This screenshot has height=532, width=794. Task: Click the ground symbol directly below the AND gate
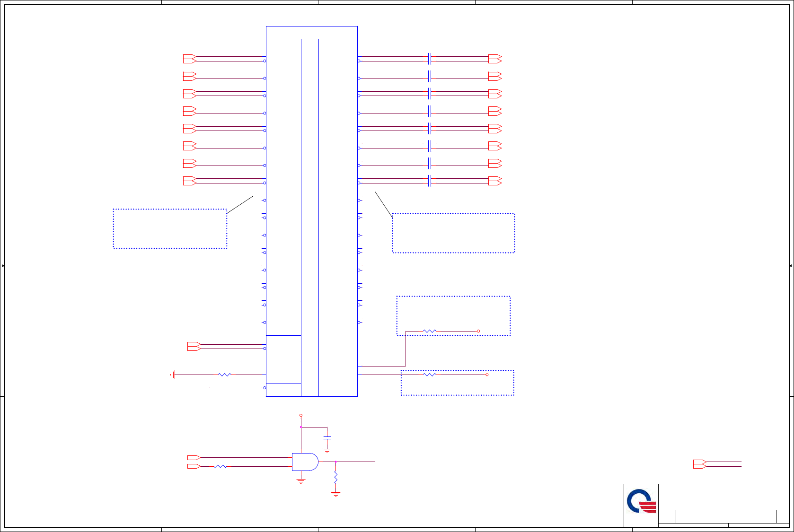click(x=301, y=481)
